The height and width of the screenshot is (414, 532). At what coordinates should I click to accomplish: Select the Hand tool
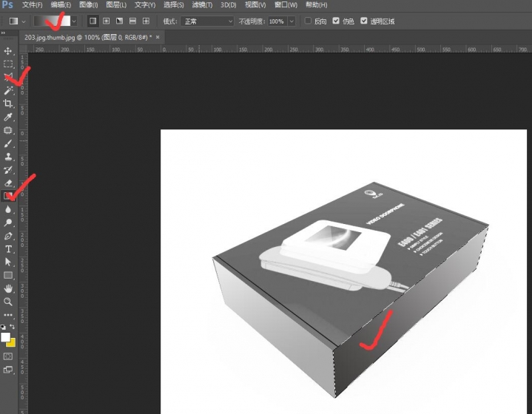[x=8, y=288]
